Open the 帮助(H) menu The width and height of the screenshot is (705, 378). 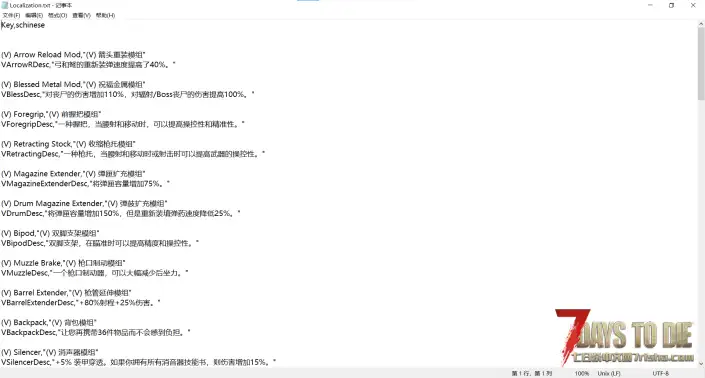105,15
